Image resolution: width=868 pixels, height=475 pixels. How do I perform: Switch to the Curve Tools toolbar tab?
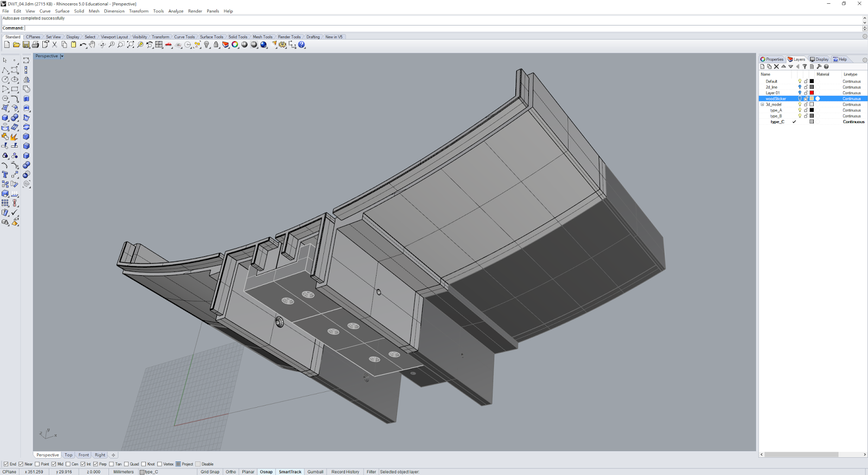coord(184,37)
